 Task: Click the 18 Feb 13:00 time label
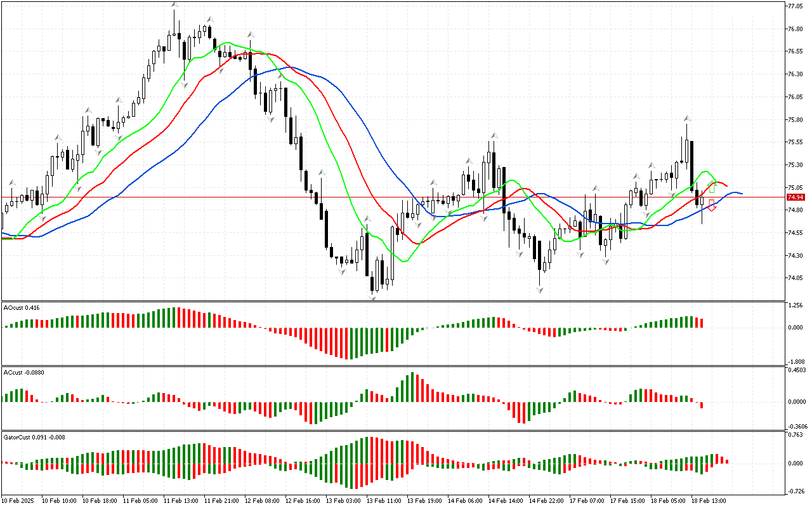(709, 501)
